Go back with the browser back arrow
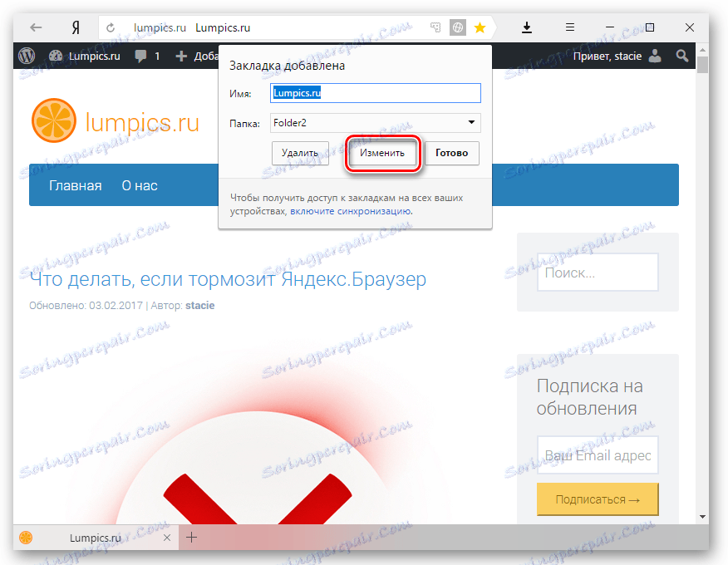The width and height of the screenshot is (728, 565). [x=36, y=28]
